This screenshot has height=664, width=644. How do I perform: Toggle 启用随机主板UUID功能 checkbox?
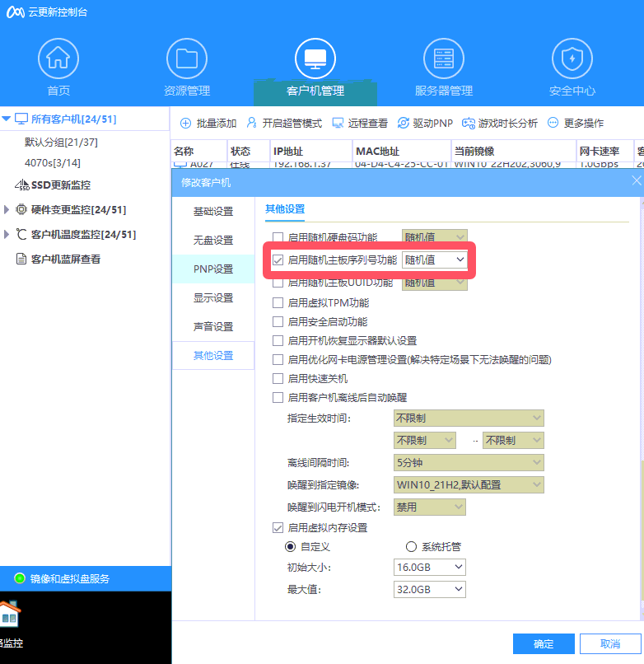(x=278, y=283)
